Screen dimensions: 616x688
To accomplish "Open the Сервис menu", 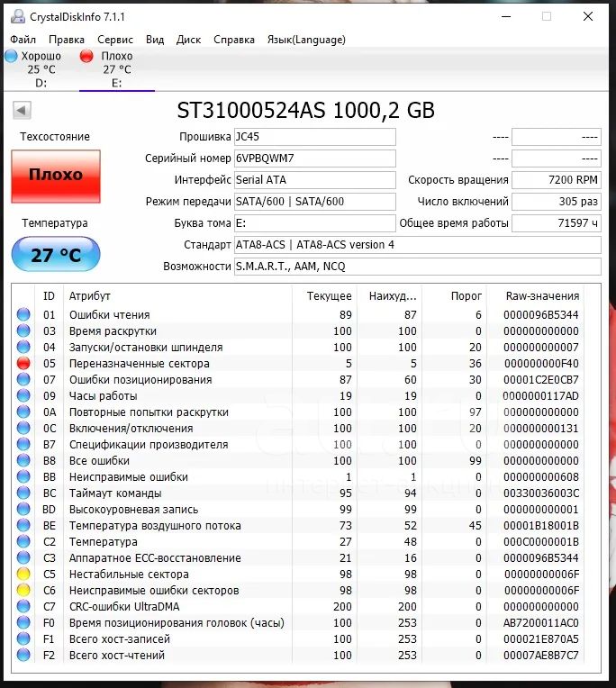I will tap(115, 40).
